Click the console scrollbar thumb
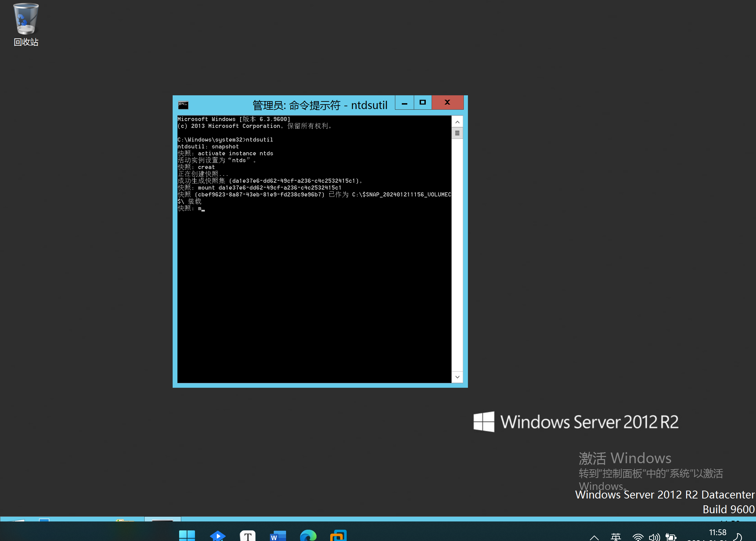Viewport: 756px width, 541px height. point(457,133)
